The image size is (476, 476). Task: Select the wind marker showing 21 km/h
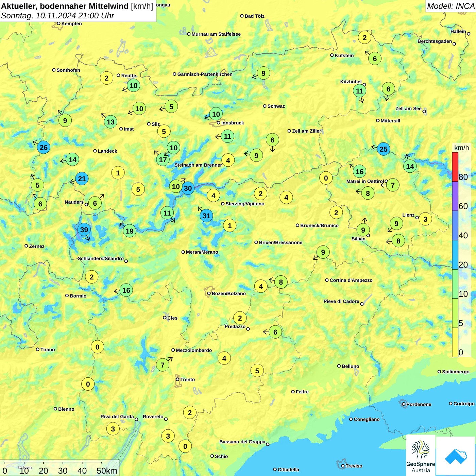[82, 178]
